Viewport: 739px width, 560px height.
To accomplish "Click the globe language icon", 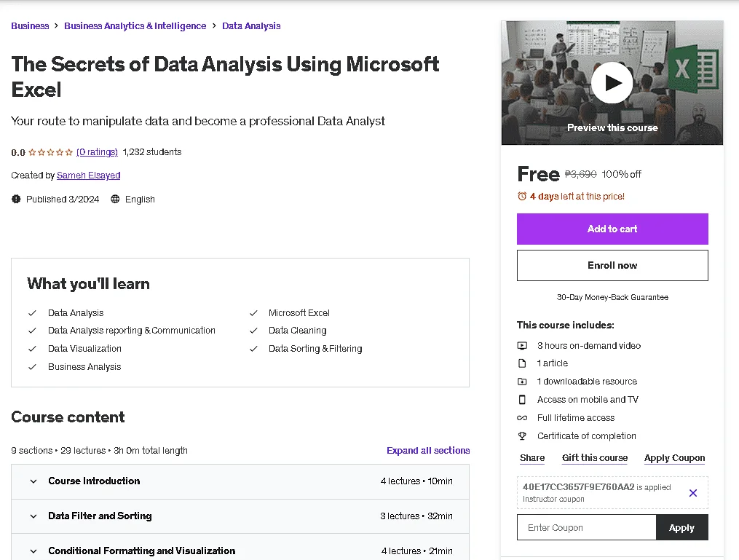I will [x=115, y=199].
